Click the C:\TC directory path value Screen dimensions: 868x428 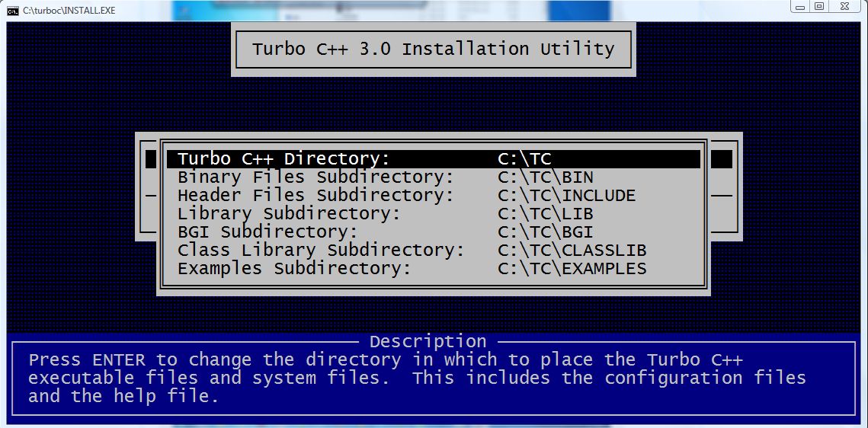click(524, 159)
